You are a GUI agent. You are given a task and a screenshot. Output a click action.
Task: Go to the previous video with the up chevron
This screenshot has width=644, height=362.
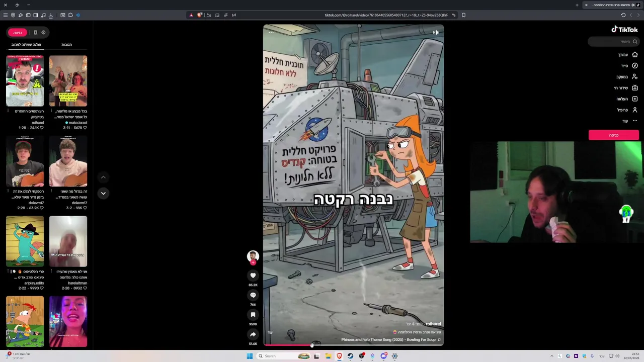coord(103,177)
